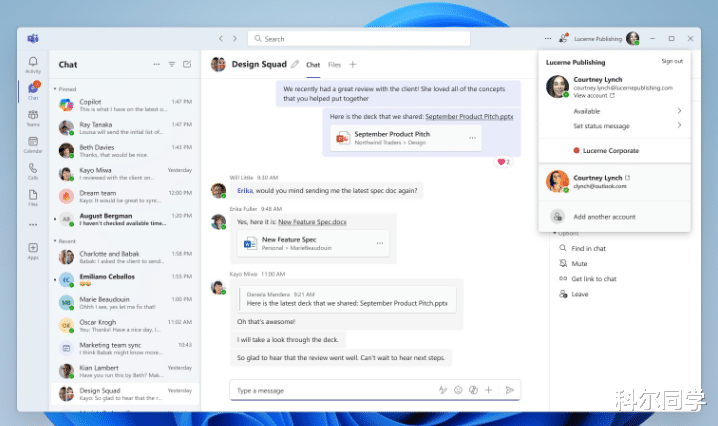
Task: Select Mute option for this chat
Action: tap(573, 263)
